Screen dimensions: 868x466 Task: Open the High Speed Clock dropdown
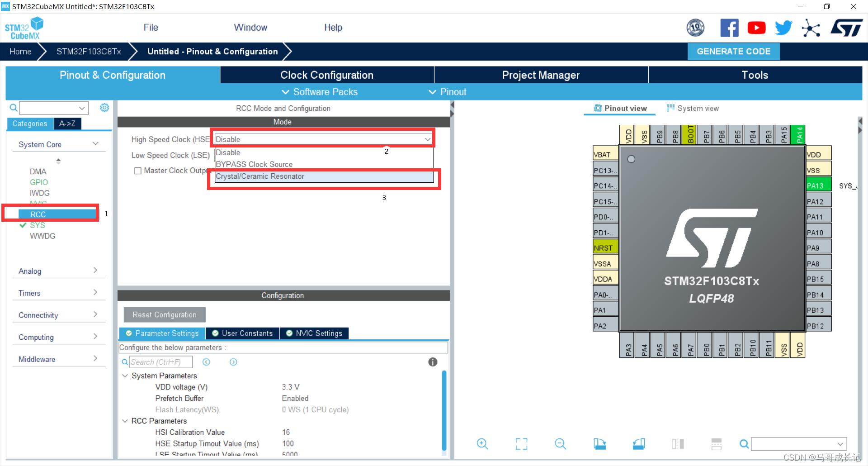[323, 139]
